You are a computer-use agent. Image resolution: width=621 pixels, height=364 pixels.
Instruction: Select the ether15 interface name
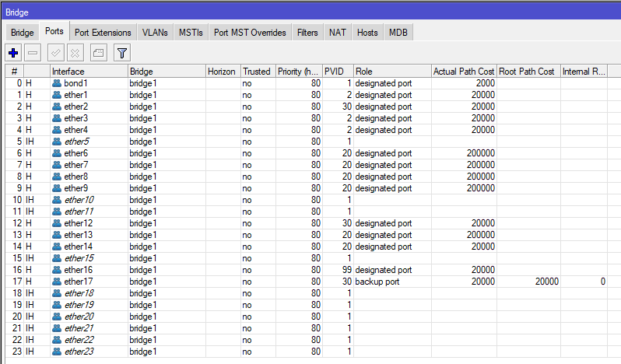click(79, 258)
